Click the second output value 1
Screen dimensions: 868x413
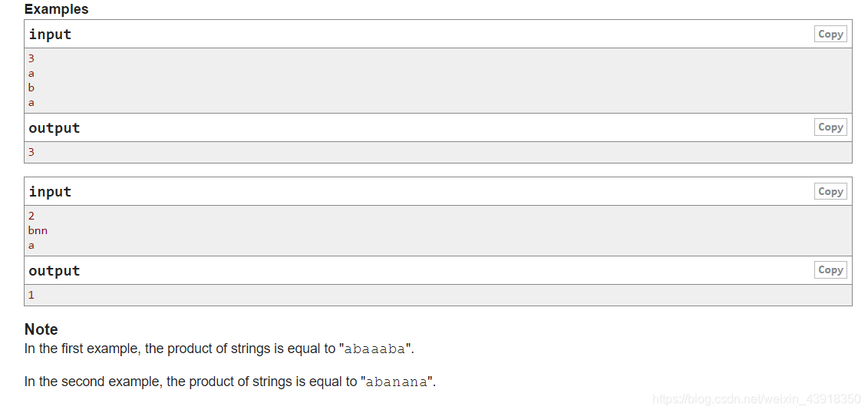[x=31, y=295]
